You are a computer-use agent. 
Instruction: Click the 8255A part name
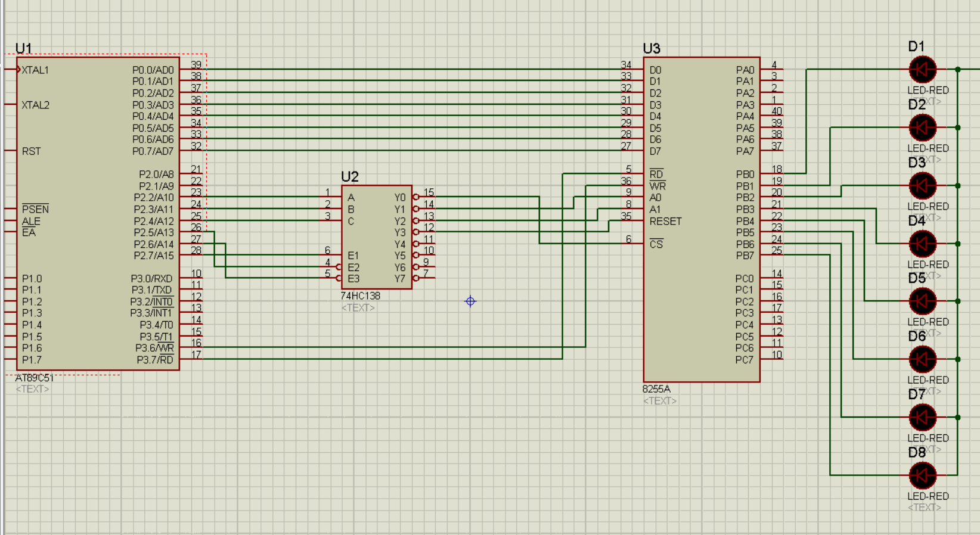pos(656,389)
